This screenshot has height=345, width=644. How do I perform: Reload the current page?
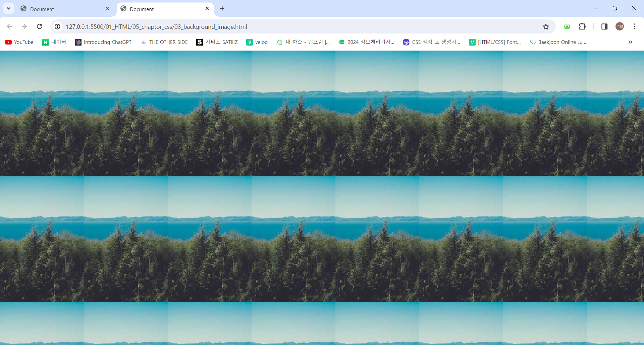(x=39, y=26)
